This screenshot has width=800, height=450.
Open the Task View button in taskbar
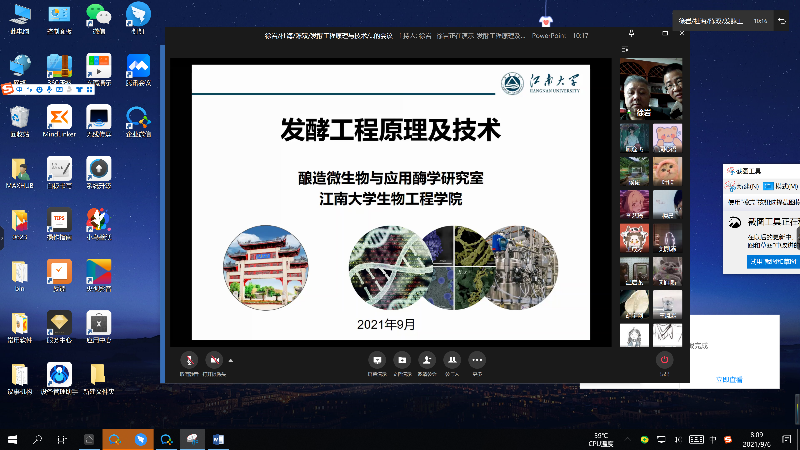pyautogui.click(x=63, y=439)
